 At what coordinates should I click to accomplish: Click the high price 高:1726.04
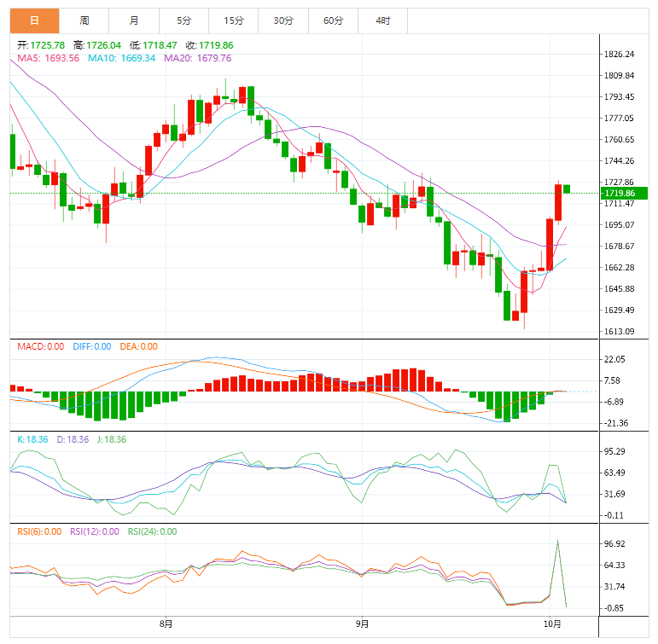97,45
